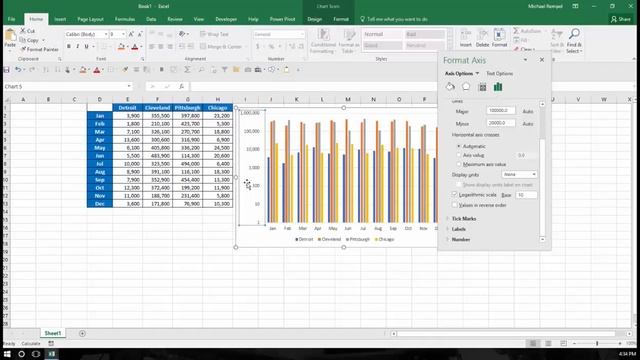Apply underline with U icon
Viewport: 640px width, 360px height.
(x=87, y=47)
